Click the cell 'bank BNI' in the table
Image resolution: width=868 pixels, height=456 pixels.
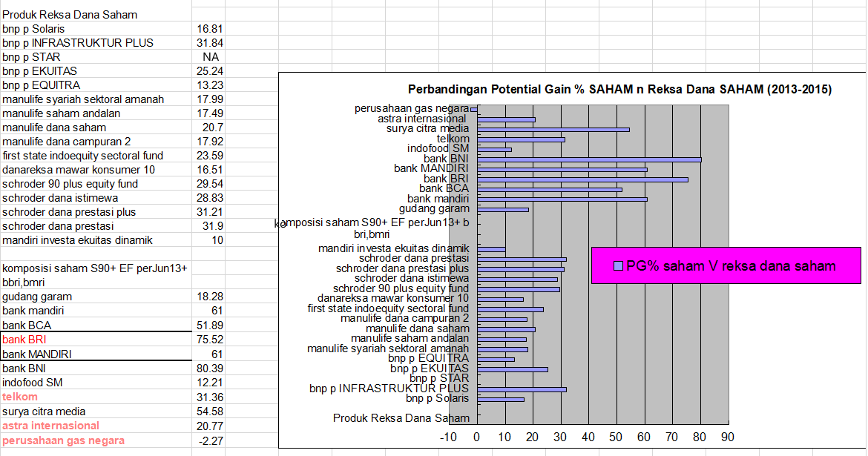point(96,369)
